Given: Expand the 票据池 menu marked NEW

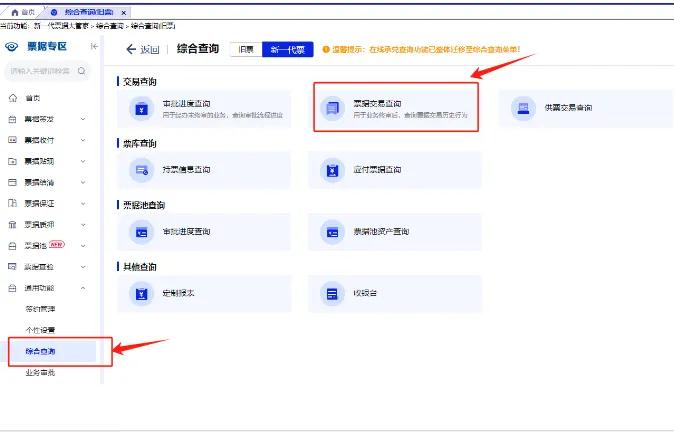Looking at the screenshot, I should tap(82, 246).
